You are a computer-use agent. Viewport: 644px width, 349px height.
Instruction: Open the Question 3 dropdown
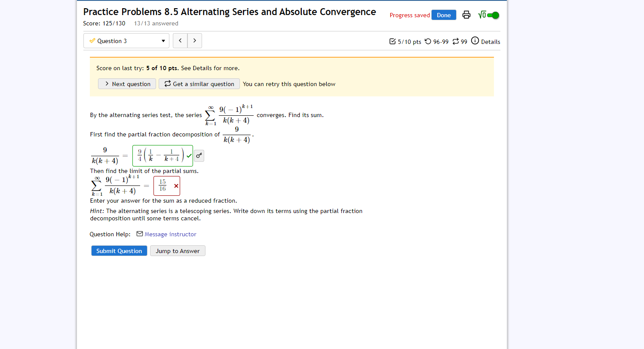[126, 40]
